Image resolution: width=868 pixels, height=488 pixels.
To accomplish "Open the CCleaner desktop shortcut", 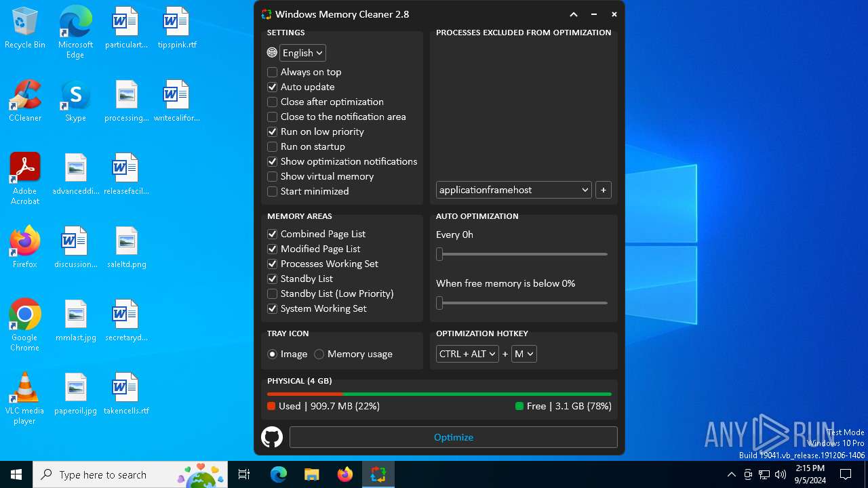I will pyautogui.click(x=25, y=101).
